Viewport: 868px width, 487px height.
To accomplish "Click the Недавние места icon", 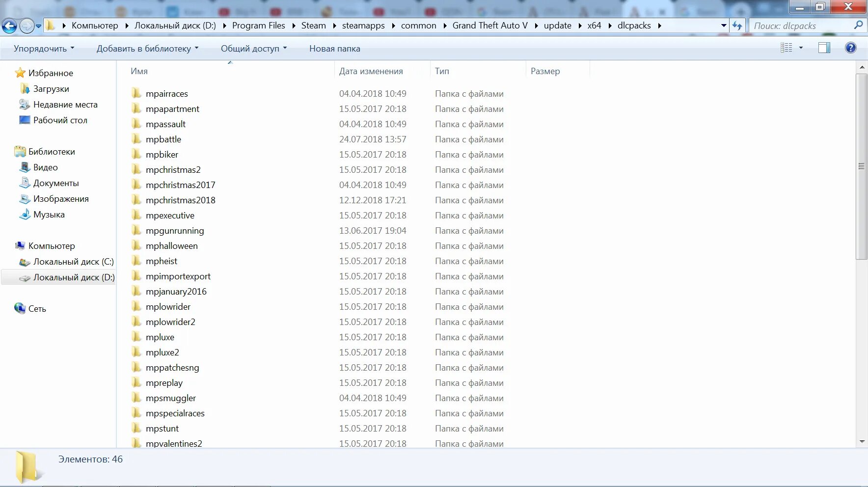I will pyautogui.click(x=25, y=104).
